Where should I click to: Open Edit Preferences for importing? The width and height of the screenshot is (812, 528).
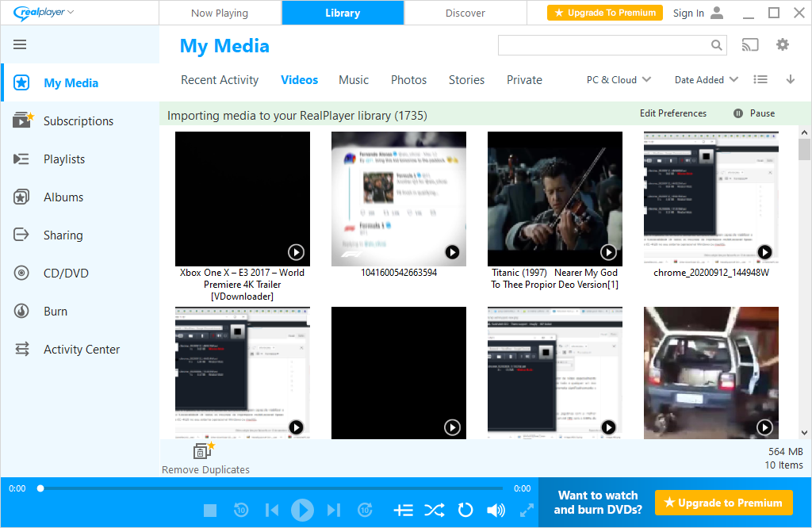pos(672,113)
